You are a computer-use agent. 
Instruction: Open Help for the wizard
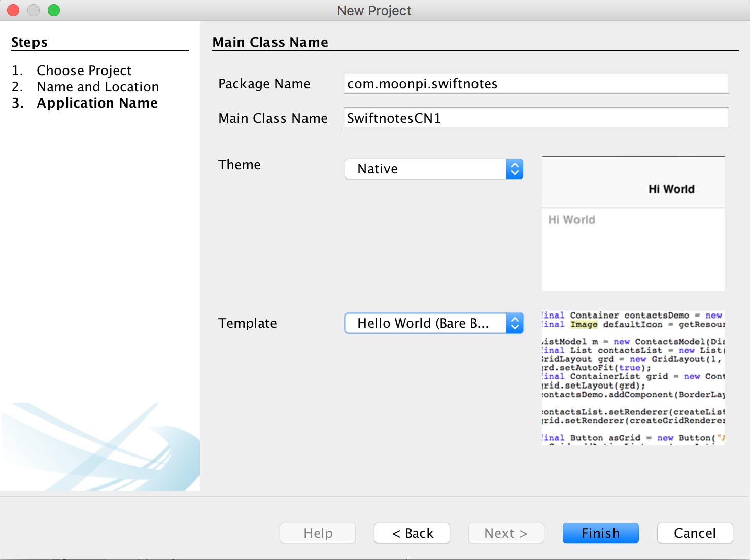point(318,533)
